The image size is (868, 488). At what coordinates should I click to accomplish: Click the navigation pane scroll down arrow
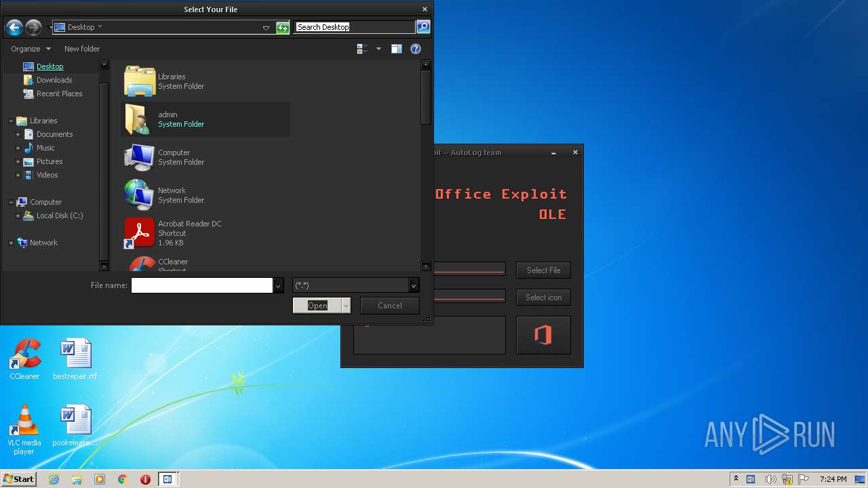pos(104,266)
